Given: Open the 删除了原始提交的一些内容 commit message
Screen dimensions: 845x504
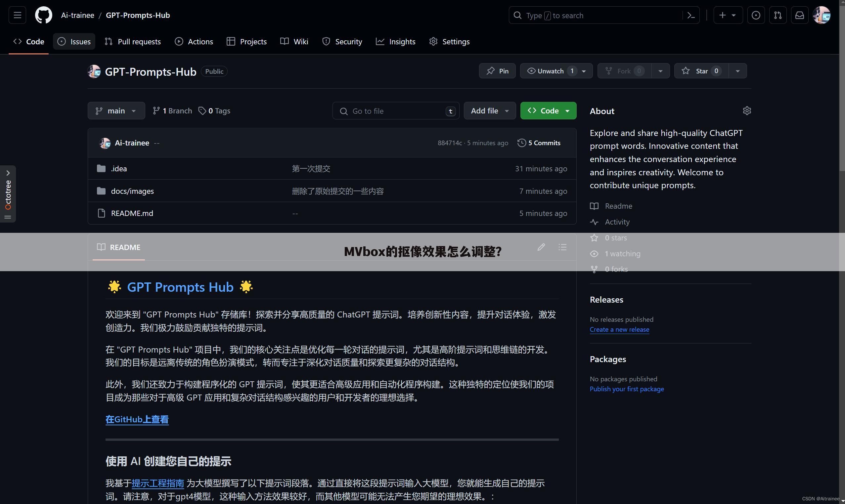Looking at the screenshot, I should coord(338,191).
